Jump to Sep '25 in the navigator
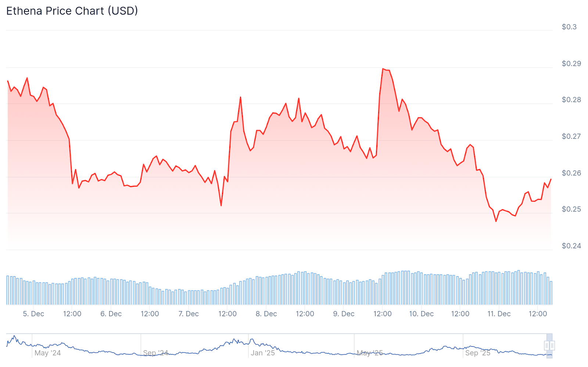 point(478,353)
